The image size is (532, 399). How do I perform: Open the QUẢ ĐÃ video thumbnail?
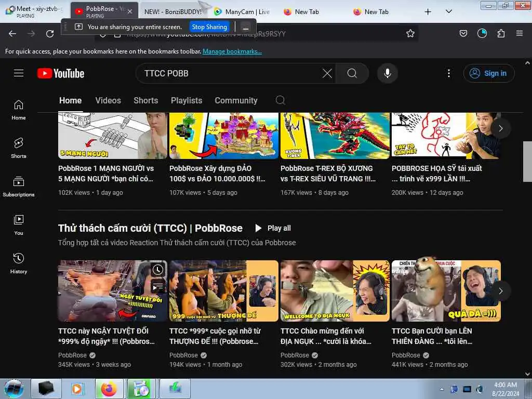point(446,291)
